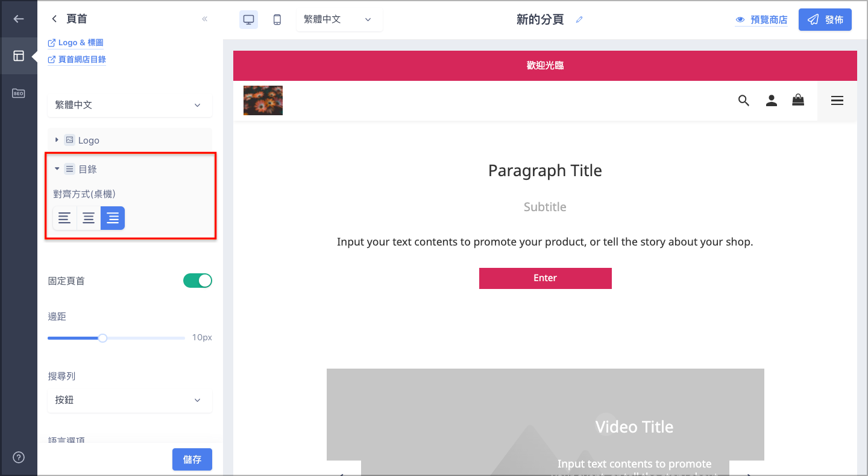Click the Logo image icon in panel
The height and width of the screenshot is (476, 868).
[70, 140]
